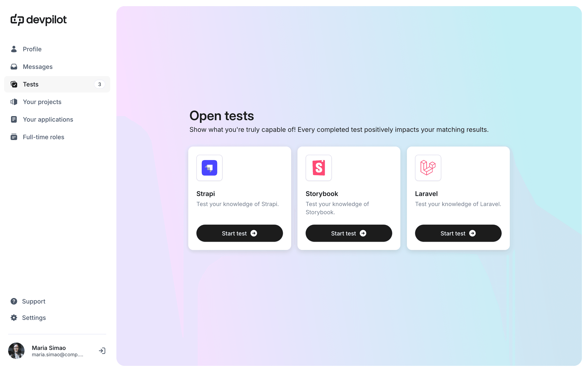Screen dimensions: 588x372
Task: Click the logout icon next to Maria Simao
Action: pos(103,351)
